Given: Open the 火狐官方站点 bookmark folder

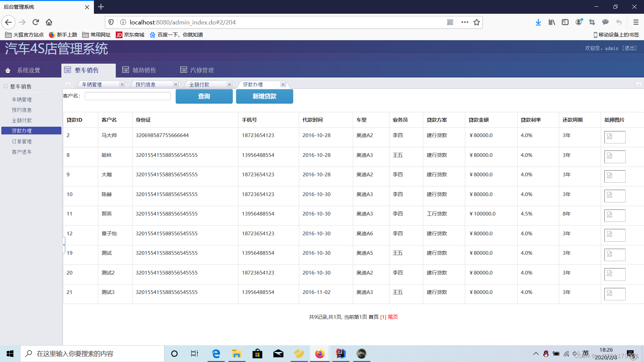Looking at the screenshot, I should (24, 35).
